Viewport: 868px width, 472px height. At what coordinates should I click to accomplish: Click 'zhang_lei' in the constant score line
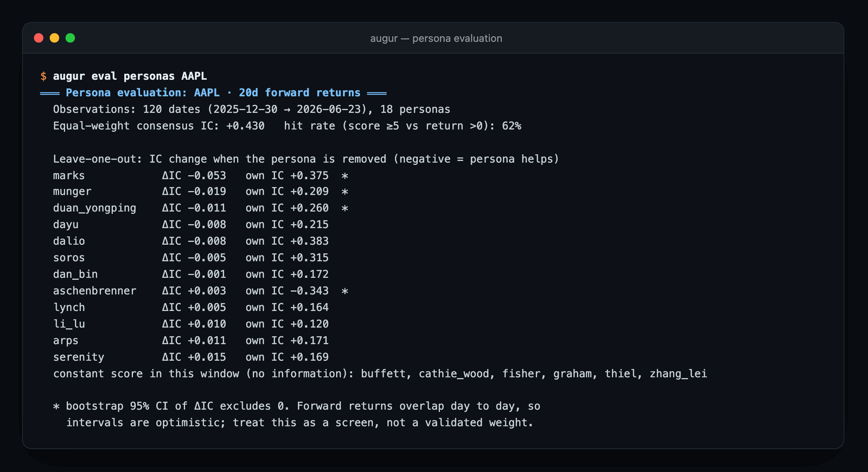coord(679,374)
